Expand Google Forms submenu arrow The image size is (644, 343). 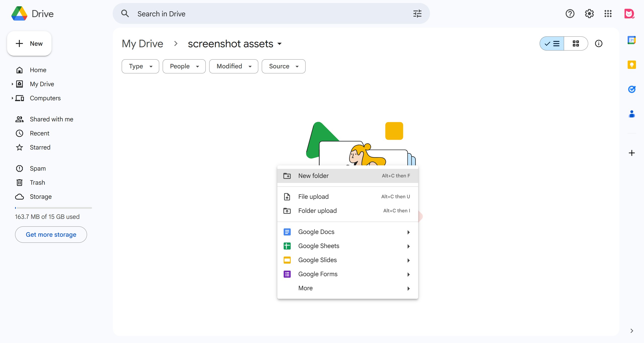[409, 274]
